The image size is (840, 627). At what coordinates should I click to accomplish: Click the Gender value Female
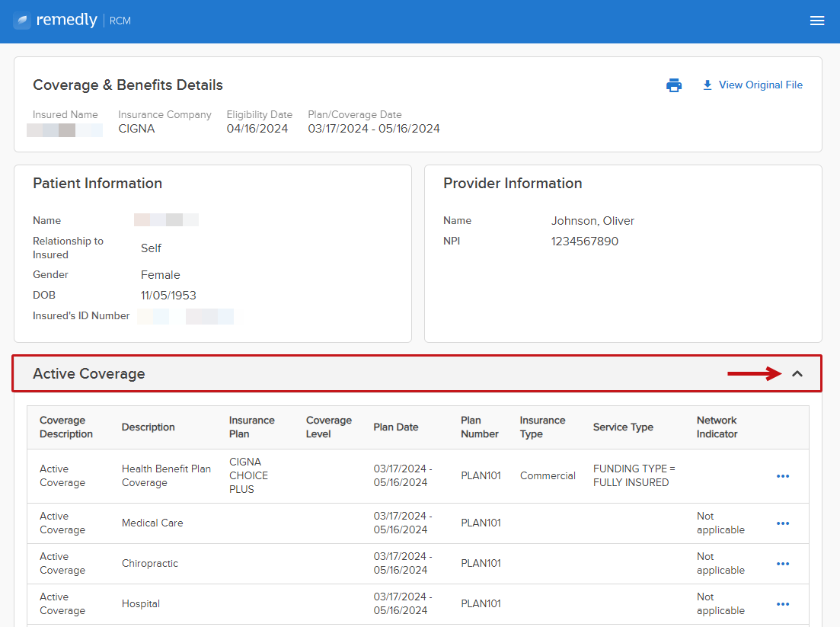[160, 275]
